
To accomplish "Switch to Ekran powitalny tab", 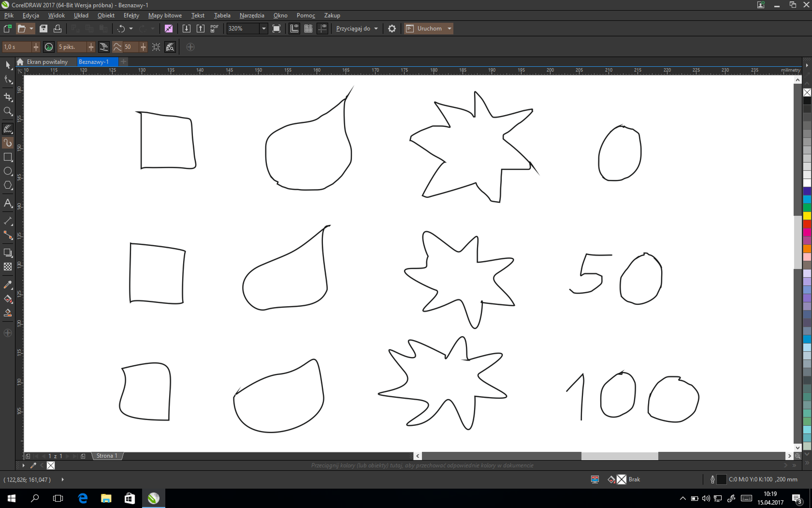I will [47, 62].
